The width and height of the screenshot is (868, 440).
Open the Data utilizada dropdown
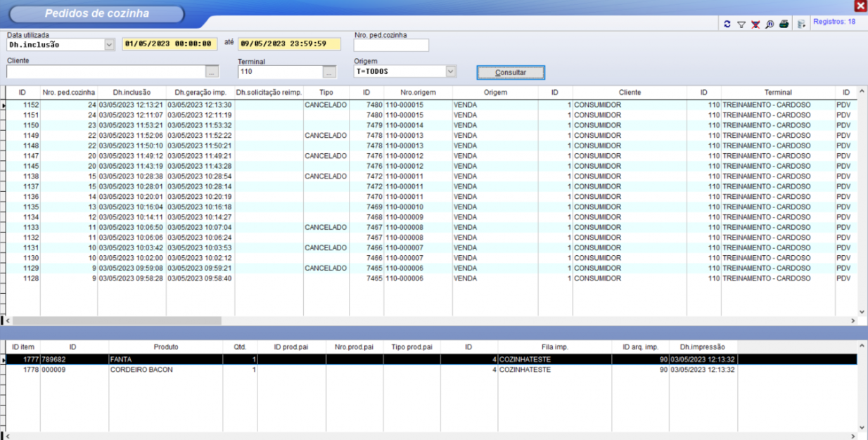click(109, 44)
